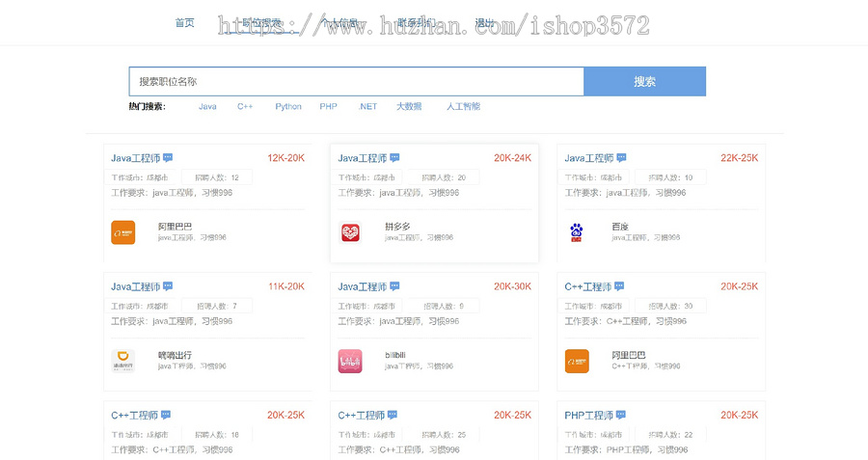Click the 招聘人数: 10 tag
The height and width of the screenshot is (460, 868).
coord(670,177)
